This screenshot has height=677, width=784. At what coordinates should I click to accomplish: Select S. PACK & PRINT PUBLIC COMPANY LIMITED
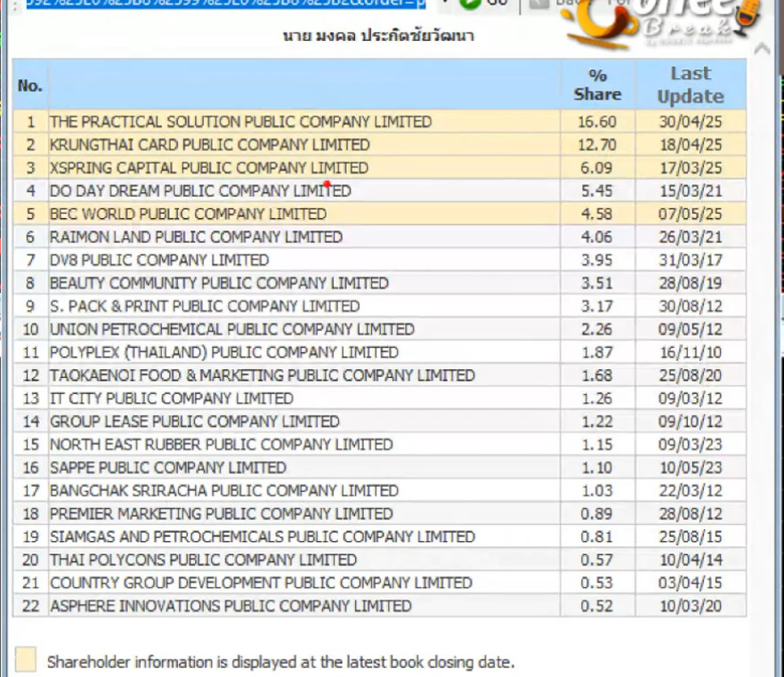tap(205, 306)
